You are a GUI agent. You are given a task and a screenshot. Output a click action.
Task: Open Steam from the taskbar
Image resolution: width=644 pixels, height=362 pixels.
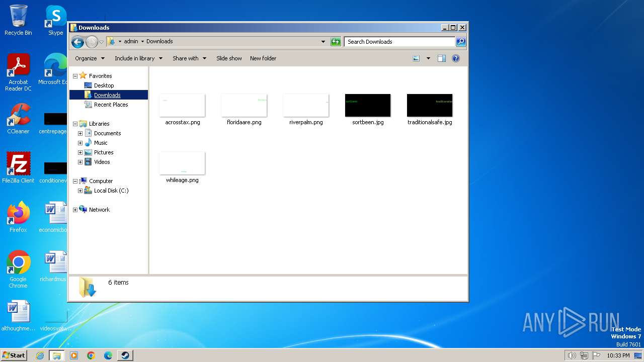click(125, 355)
